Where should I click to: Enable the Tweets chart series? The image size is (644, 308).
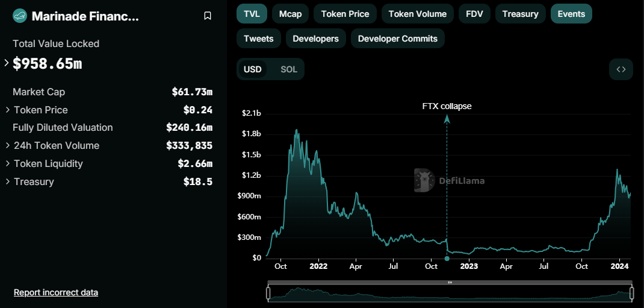tap(259, 38)
